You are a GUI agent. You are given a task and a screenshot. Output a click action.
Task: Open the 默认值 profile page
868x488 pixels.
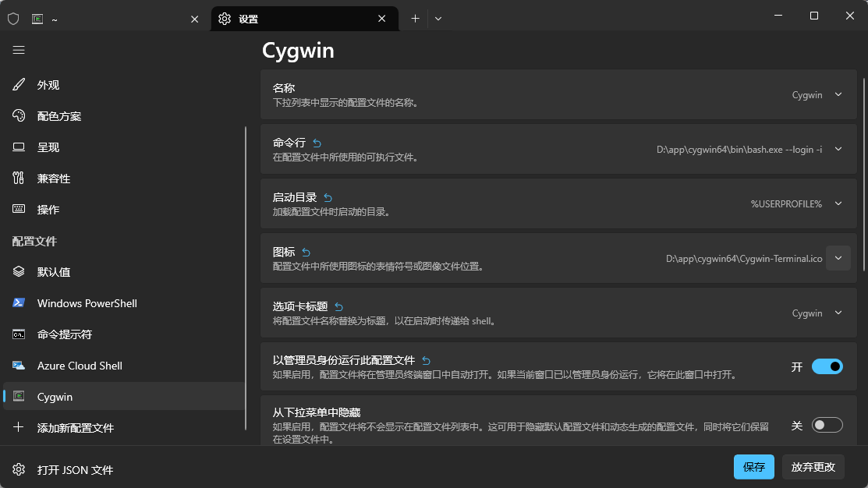[124, 271]
